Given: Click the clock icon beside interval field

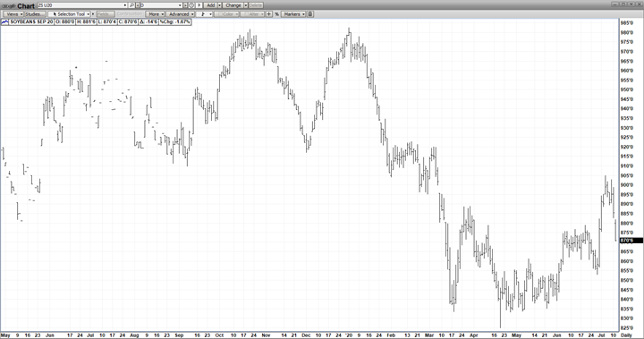Looking at the screenshot, I should 191,5.
